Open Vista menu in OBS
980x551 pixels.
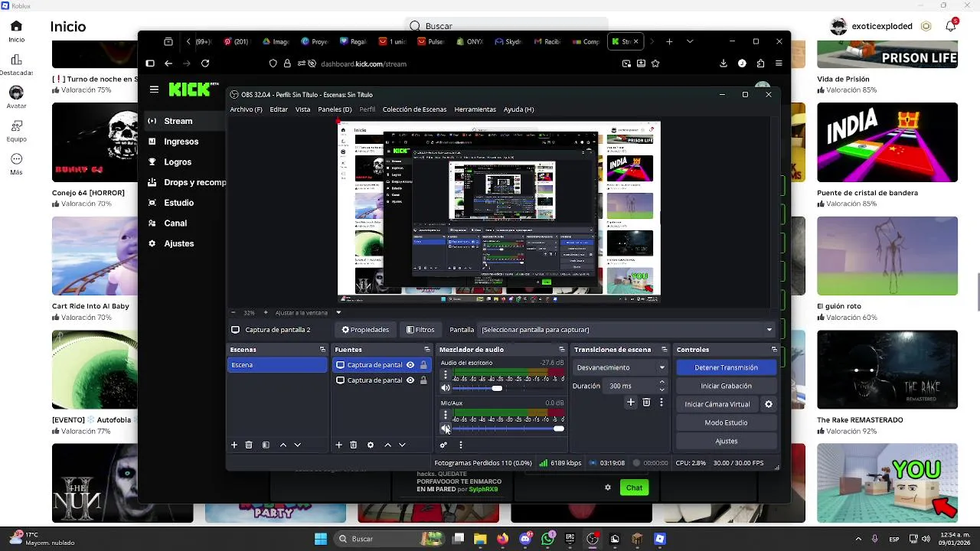pos(303,109)
